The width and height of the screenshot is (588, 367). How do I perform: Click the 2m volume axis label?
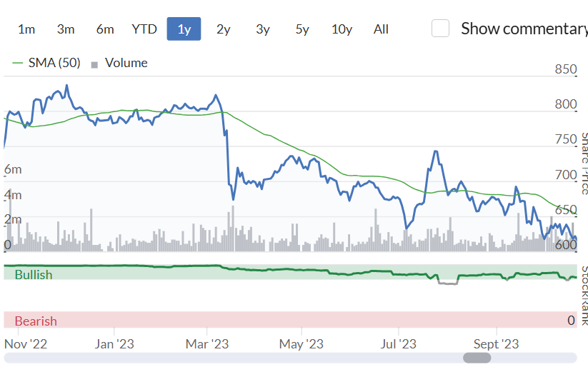point(13,219)
